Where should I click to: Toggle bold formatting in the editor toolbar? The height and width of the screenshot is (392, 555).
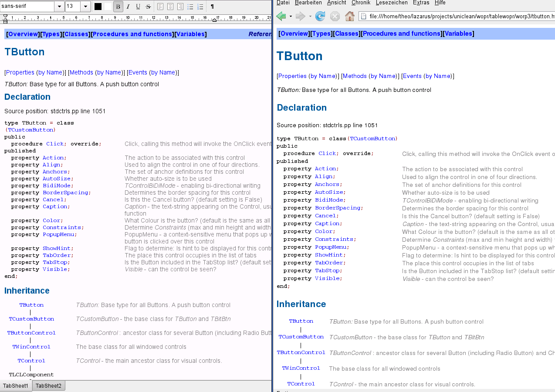(118, 7)
